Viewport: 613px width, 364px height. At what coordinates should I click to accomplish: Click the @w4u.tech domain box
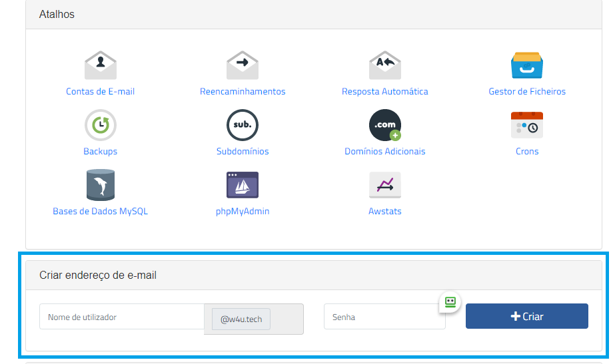tap(241, 319)
